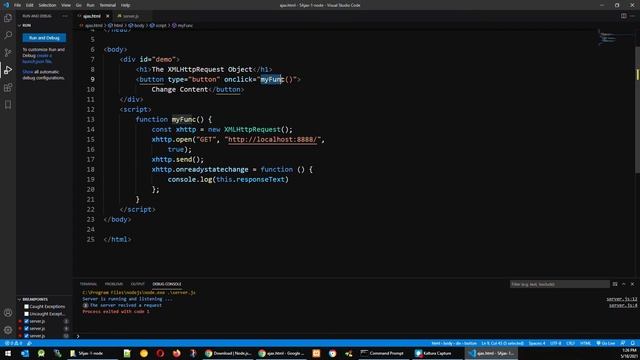This screenshot has width=640, height=360.
Task: Switch to the OUTPUT panel tab
Action: (138, 284)
